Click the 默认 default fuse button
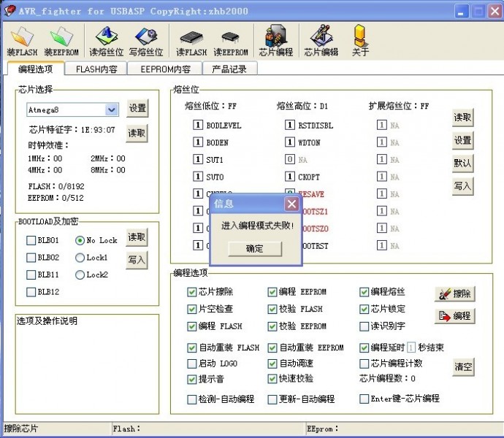504x438 pixels. [462, 164]
